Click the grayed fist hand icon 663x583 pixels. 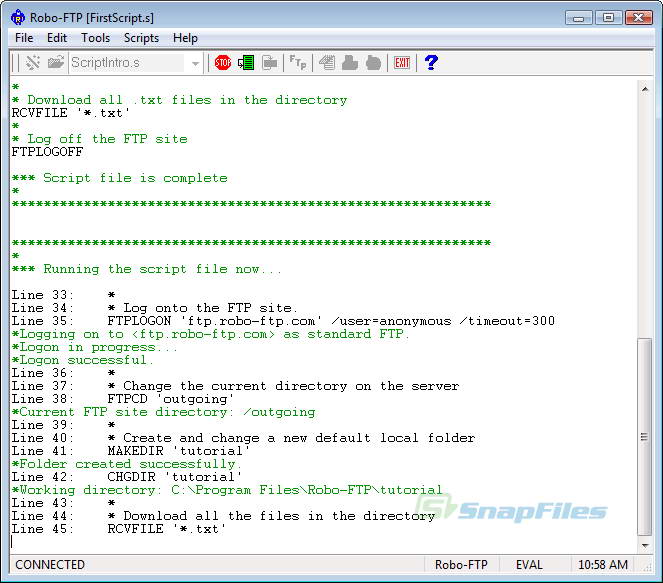pos(373,63)
